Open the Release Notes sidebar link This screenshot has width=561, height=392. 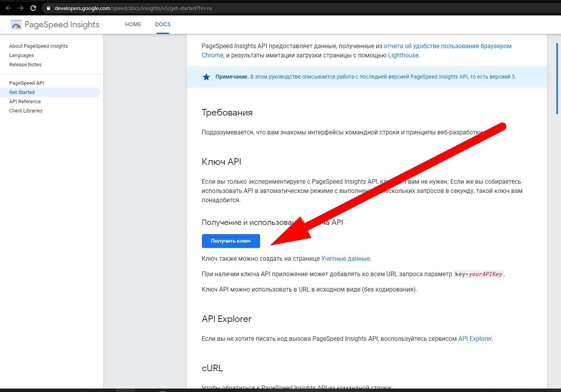click(x=25, y=65)
